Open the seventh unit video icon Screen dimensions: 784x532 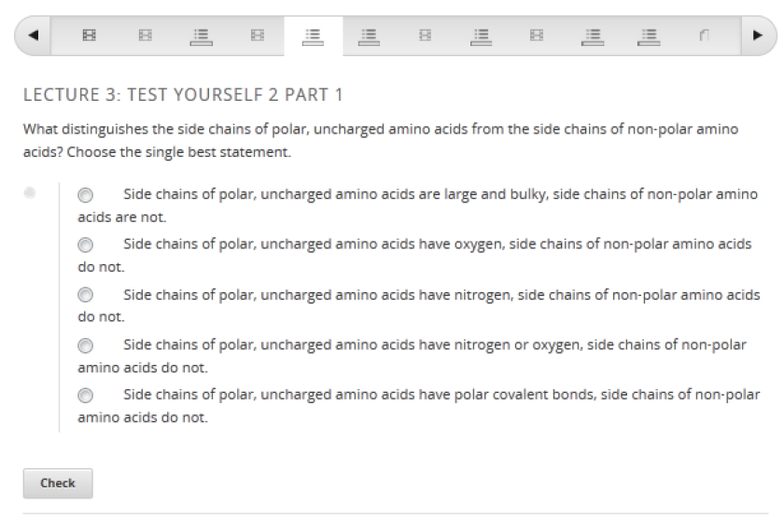click(x=425, y=36)
